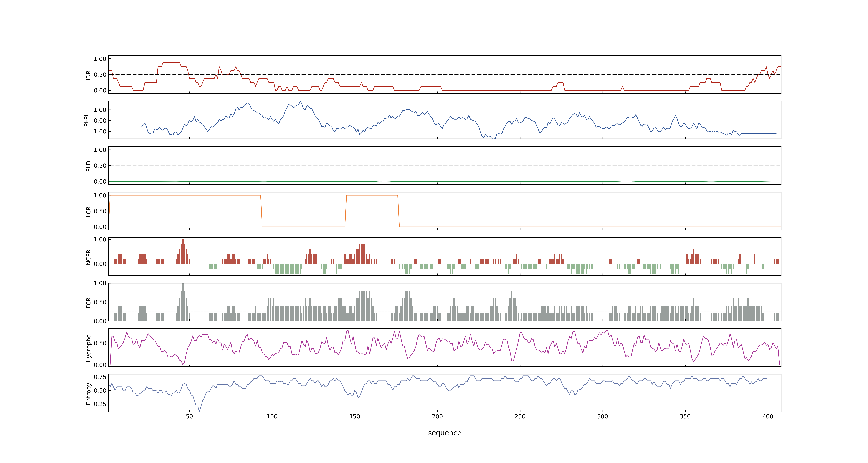Click x-axis tick label 50
The image size is (868, 463).
pyautogui.click(x=189, y=416)
